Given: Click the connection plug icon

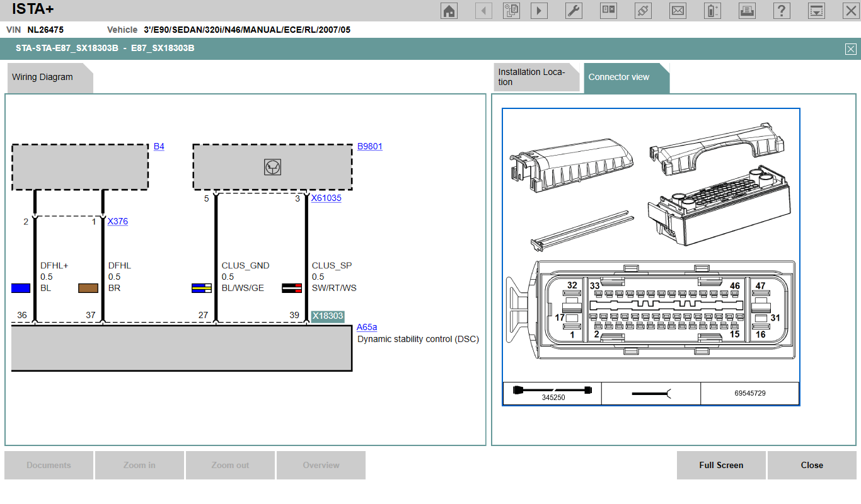Looking at the screenshot, I should pos(643,11).
